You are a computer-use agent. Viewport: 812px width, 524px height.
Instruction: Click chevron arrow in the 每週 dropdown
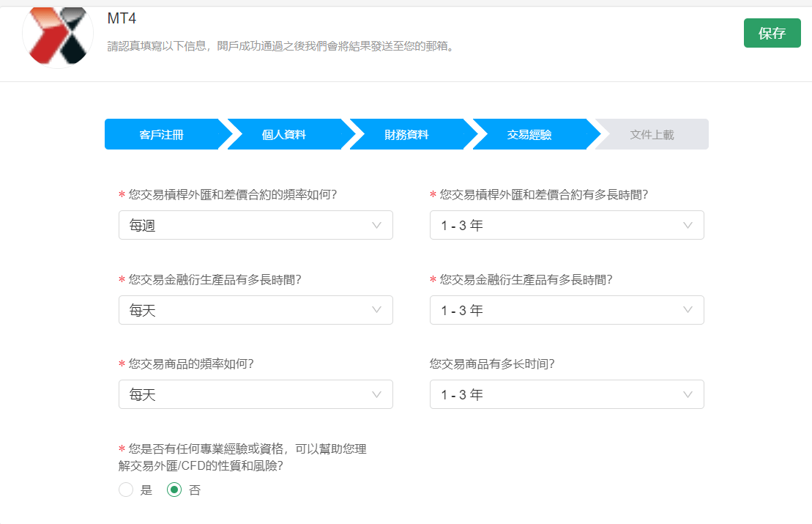coord(376,226)
